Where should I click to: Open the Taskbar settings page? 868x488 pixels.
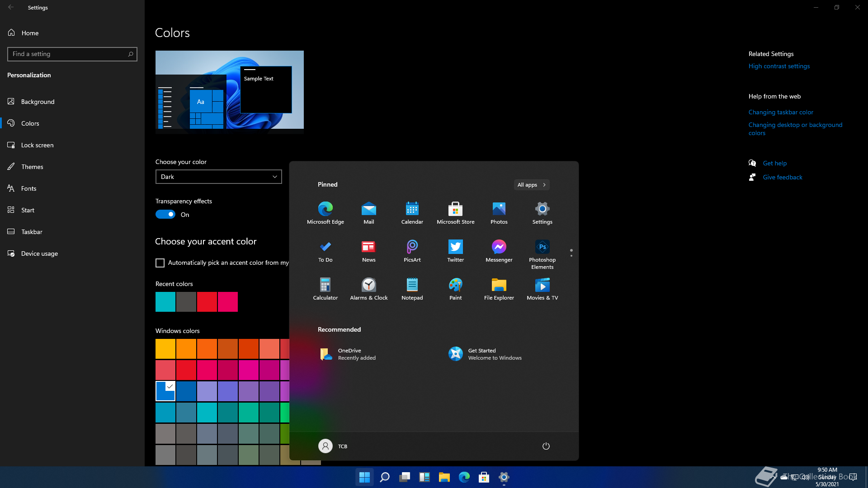tap(72, 232)
